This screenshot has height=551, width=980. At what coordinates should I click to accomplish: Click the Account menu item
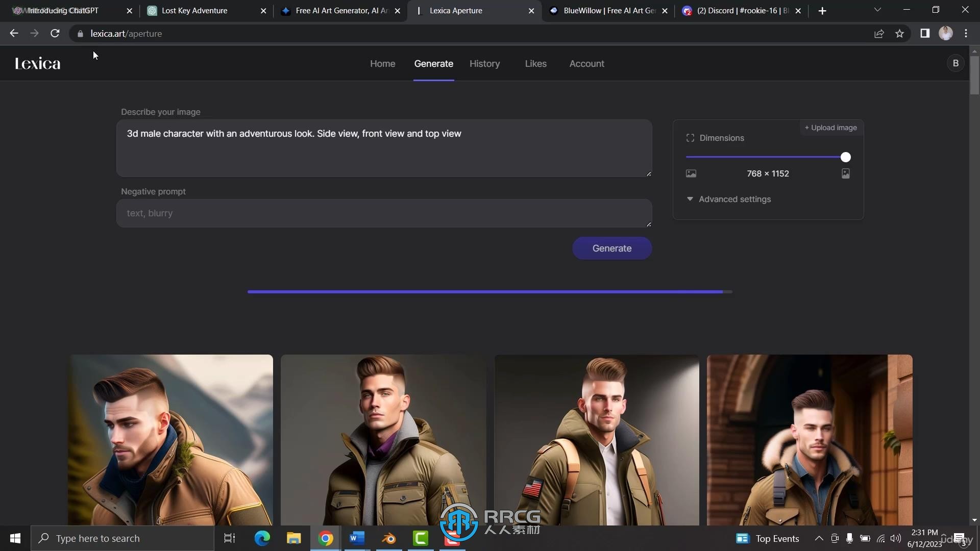click(x=587, y=63)
